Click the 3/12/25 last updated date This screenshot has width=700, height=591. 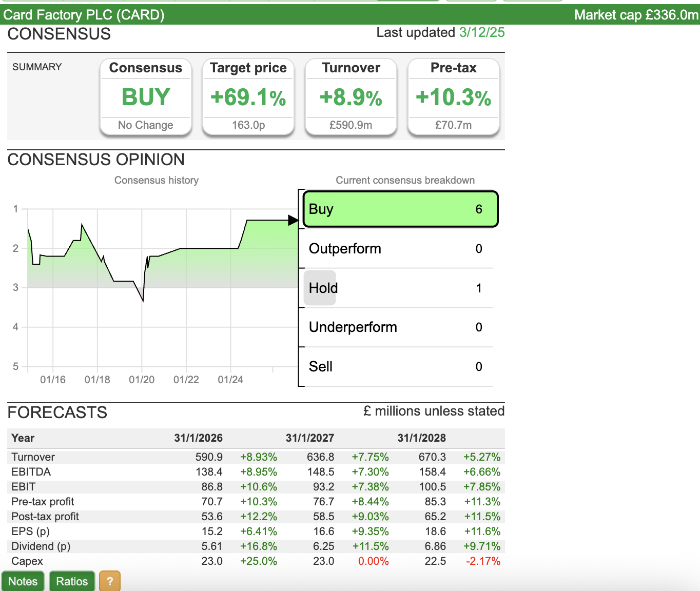482,32
